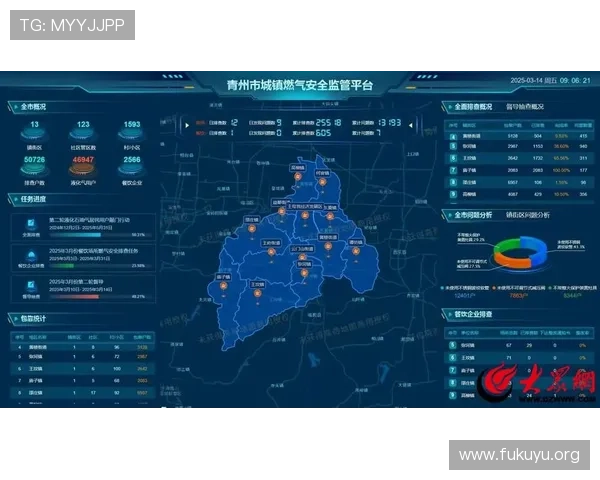
Task: Click the green progress bar at 23.56%
Action: [x=62, y=266]
